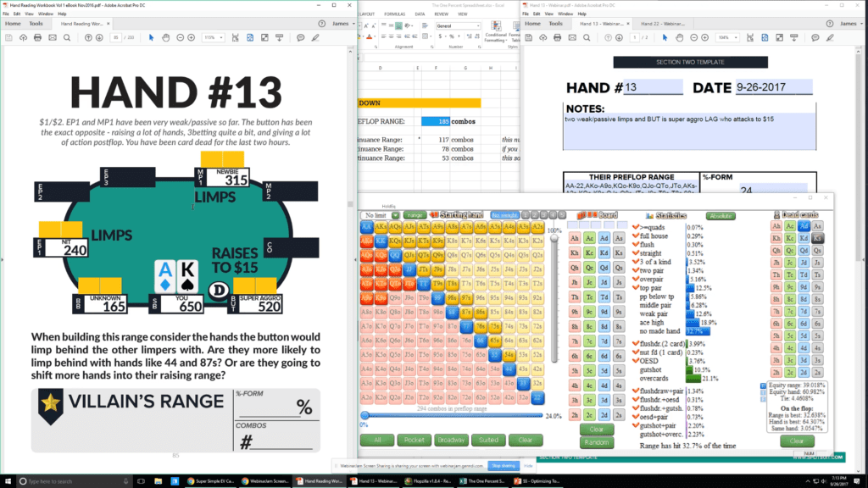Screen dimensions: 868x488
Task: Click Stop sharing in the screen sharing bar
Action: pos(504,466)
